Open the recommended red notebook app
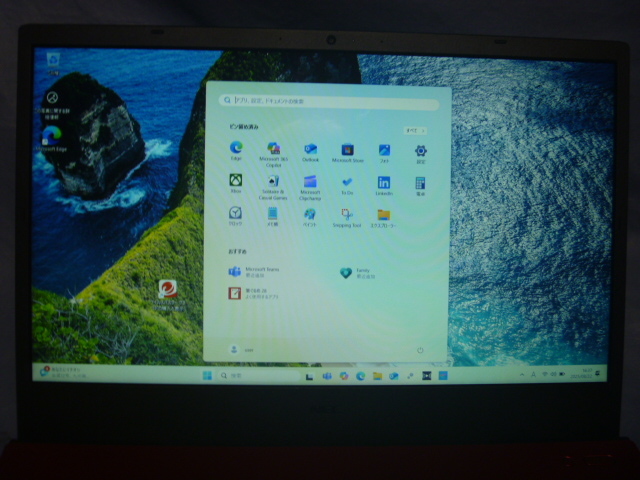Screen dimensions: 640x480 point(253,293)
